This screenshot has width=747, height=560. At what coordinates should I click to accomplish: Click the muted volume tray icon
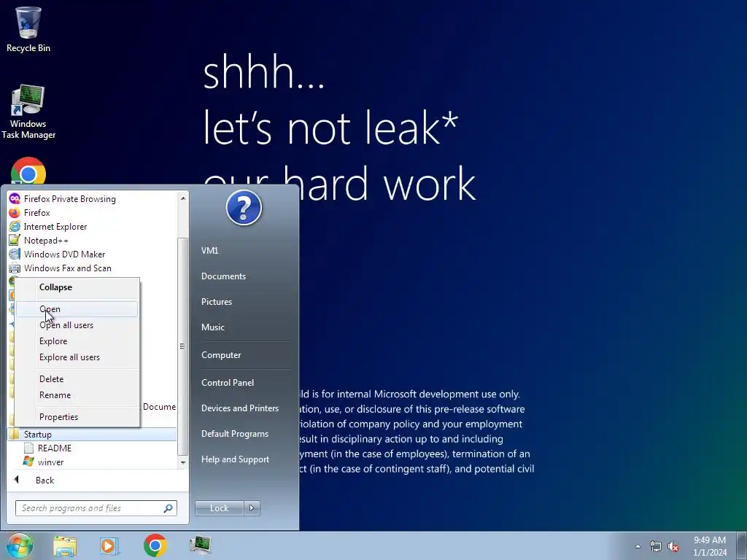pos(673,546)
